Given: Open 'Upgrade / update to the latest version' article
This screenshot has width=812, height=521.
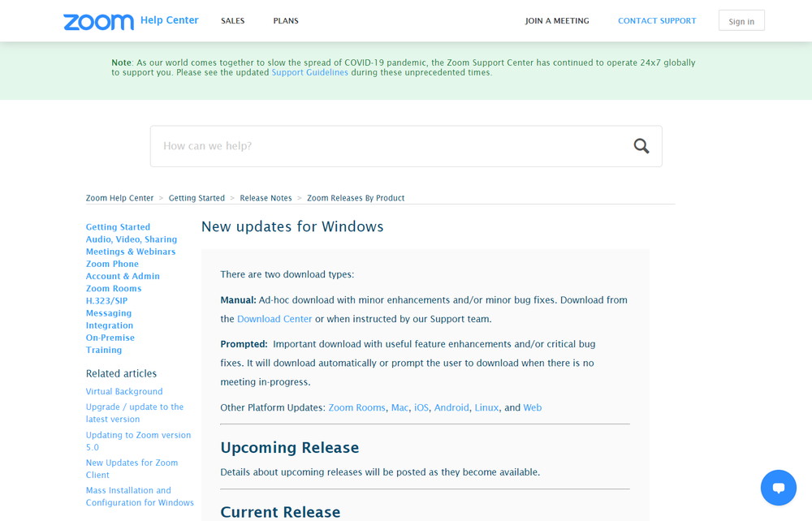Looking at the screenshot, I should (135, 413).
